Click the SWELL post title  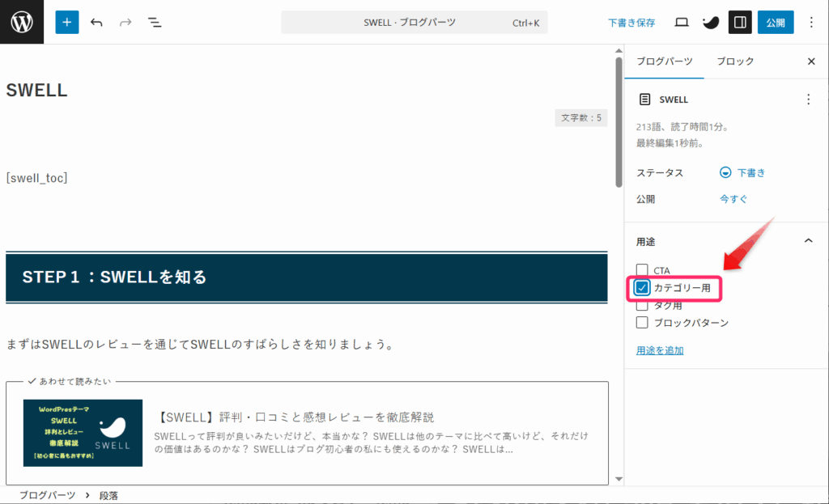point(36,91)
